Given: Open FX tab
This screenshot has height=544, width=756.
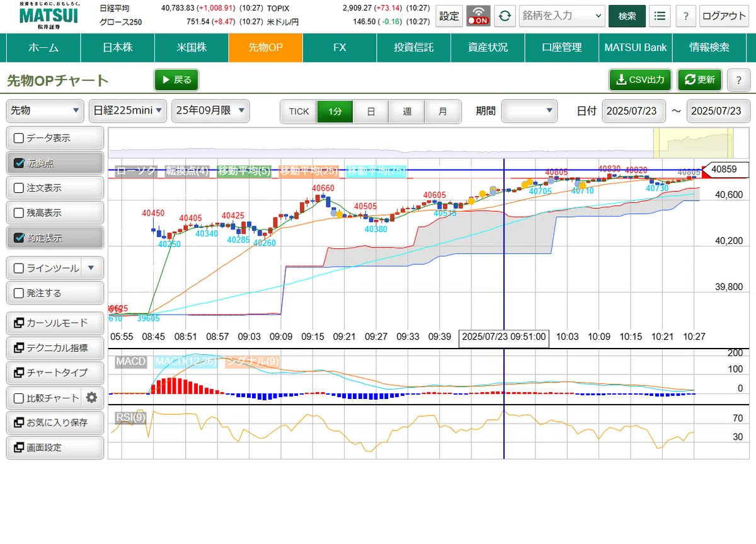Looking at the screenshot, I should coord(340,47).
